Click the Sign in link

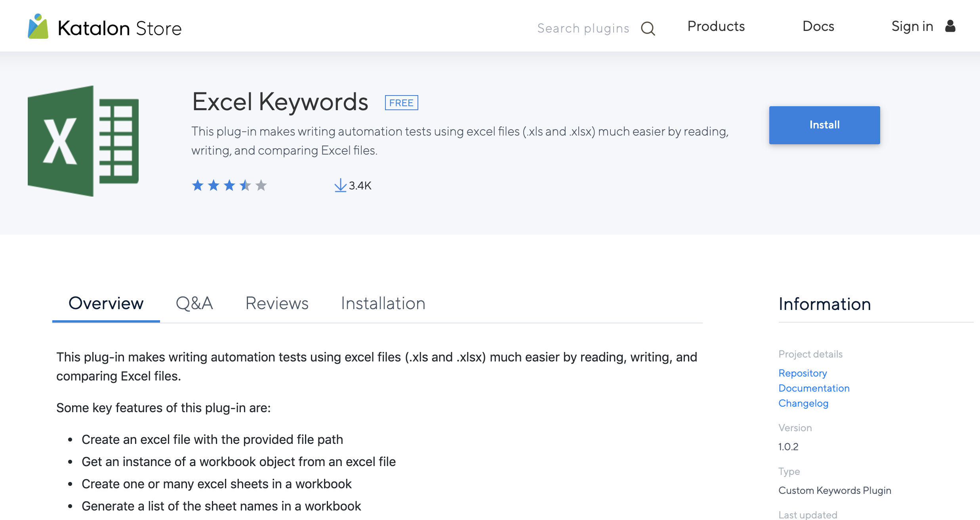pos(912,26)
